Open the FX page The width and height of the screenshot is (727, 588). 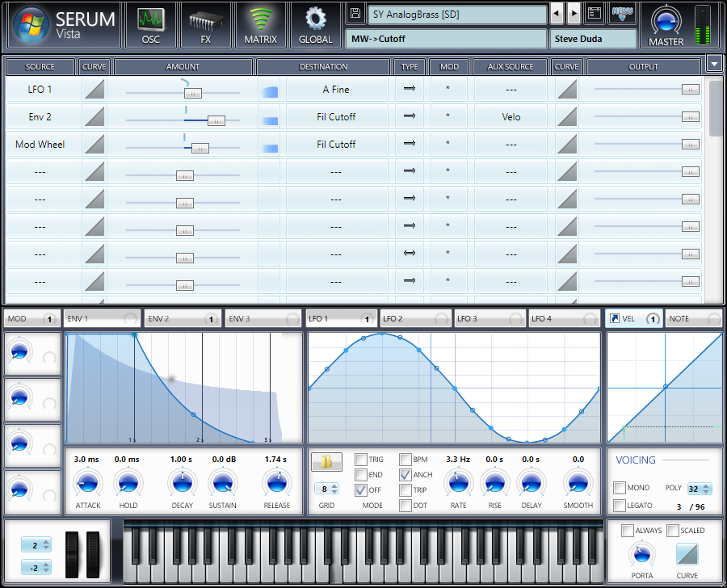click(205, 26)
